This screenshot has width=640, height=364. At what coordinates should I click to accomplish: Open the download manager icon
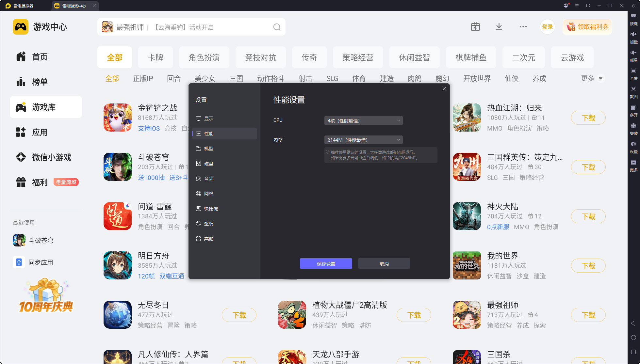(499, 27)
